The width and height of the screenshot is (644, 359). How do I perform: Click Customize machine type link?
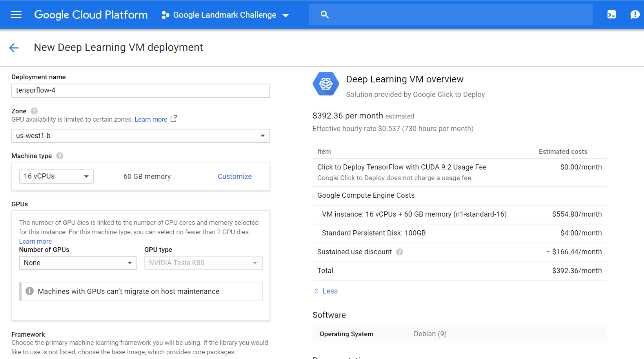point(235,177)
